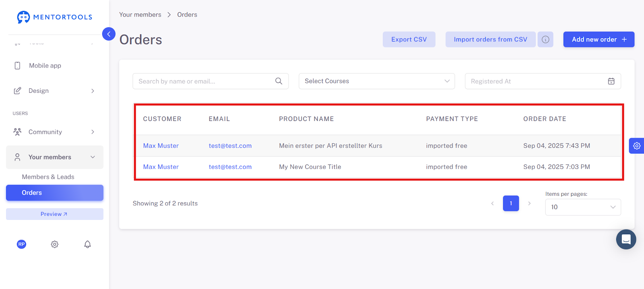Open the Select Courses dropdown
Image resolution: width=644 pixels, height=289 pixels.
pos(377,81)
